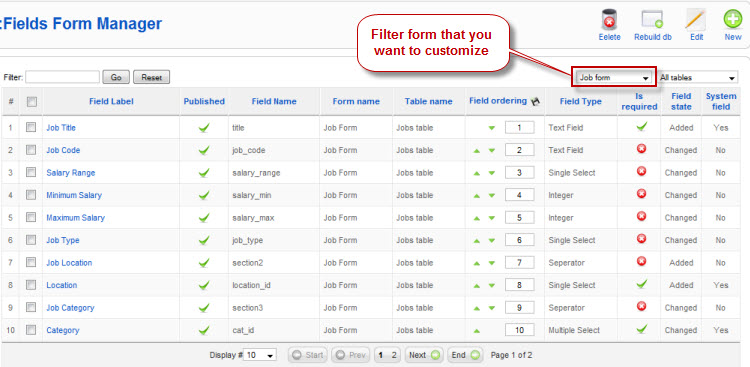Save field ordering using disk icon
Image resolution: width=750 pixels, height=367 pixels.
(536, 101)
